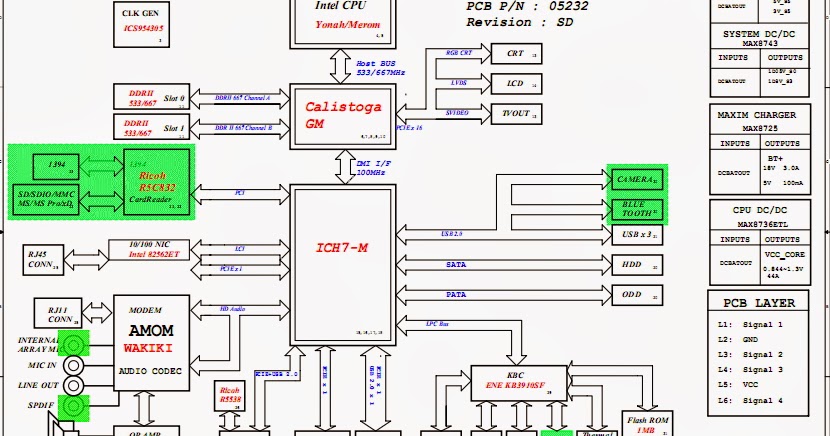Click the PATA bus label
Viewport: 830px width, 436px height.
point(456,295)
